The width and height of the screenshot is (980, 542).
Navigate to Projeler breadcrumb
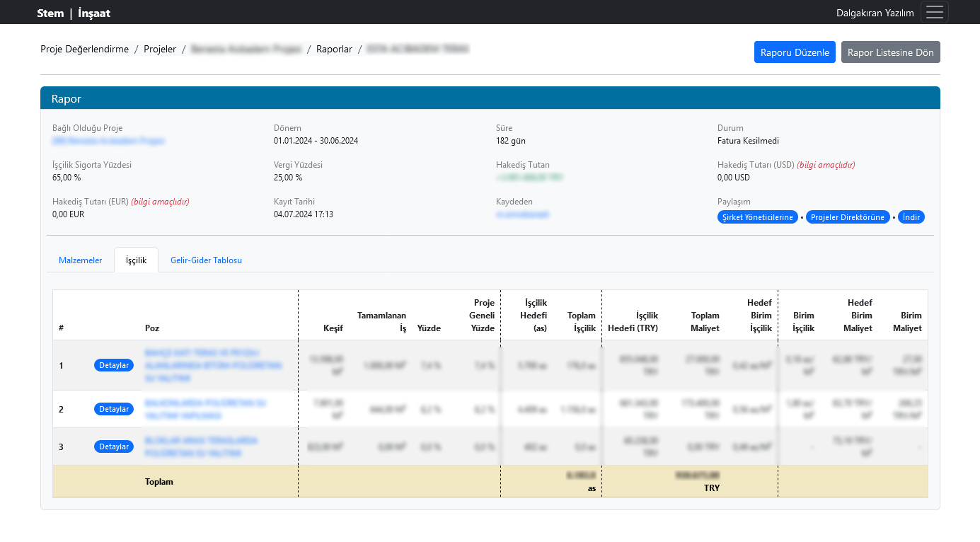(x=160, y=50)
